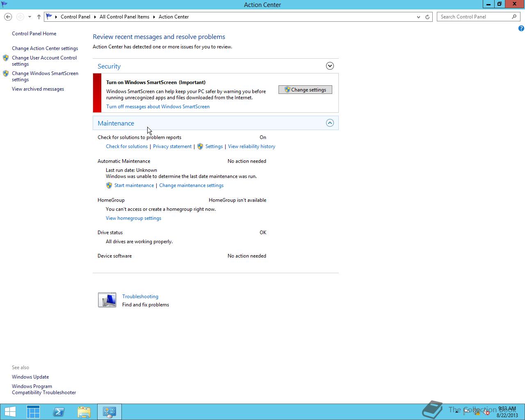Refresh the Action Center page
This screenshot has height=420, width=525.
(x=427, y=17)
